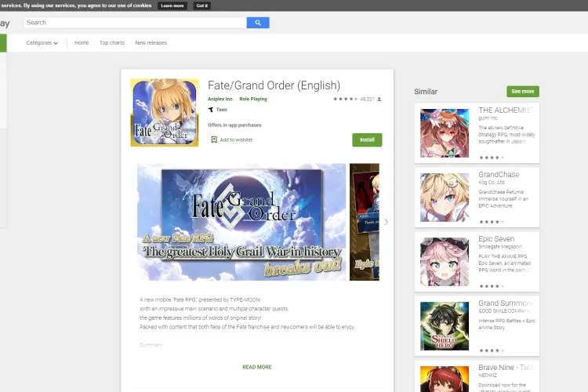Open the GrandChase title link
Image resolution: width=588 pixels, height=392 pixels.
(499, 174)
